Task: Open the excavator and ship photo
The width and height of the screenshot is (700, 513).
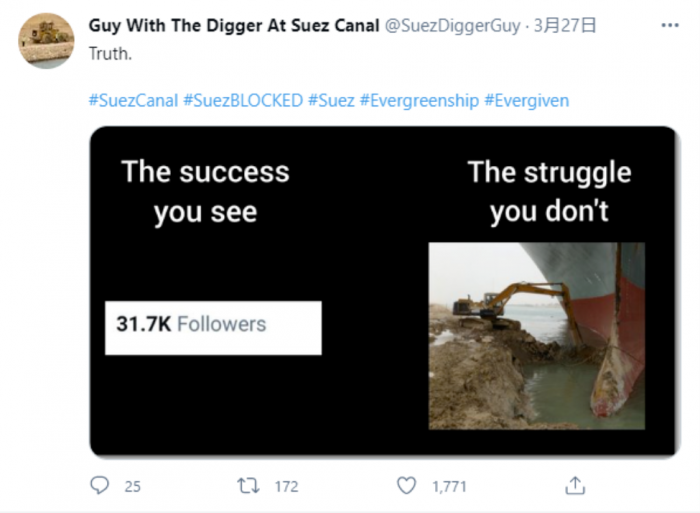Action: (x=537, y=336)
